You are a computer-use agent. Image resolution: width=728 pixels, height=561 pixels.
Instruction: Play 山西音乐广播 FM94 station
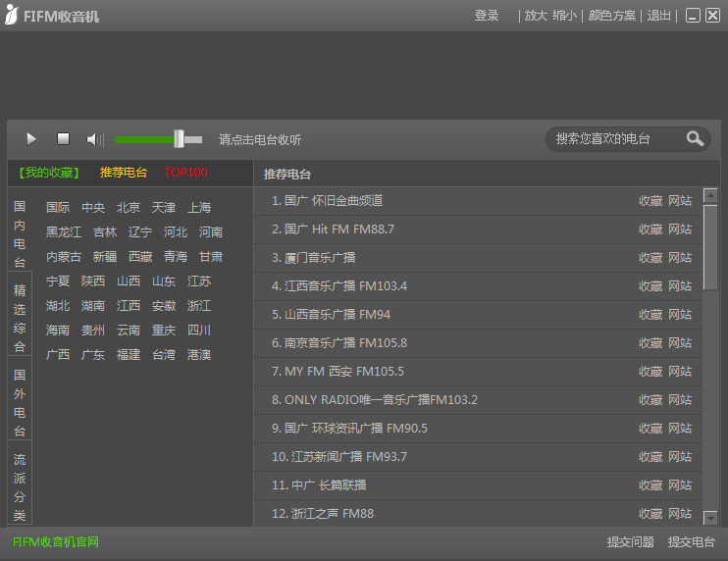(331, 315)
